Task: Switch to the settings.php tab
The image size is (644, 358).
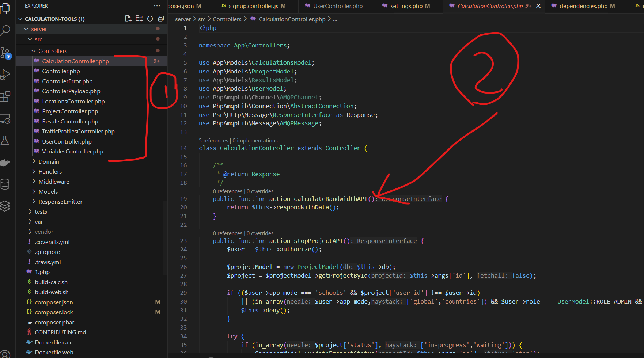Action: tap(406, 6)
